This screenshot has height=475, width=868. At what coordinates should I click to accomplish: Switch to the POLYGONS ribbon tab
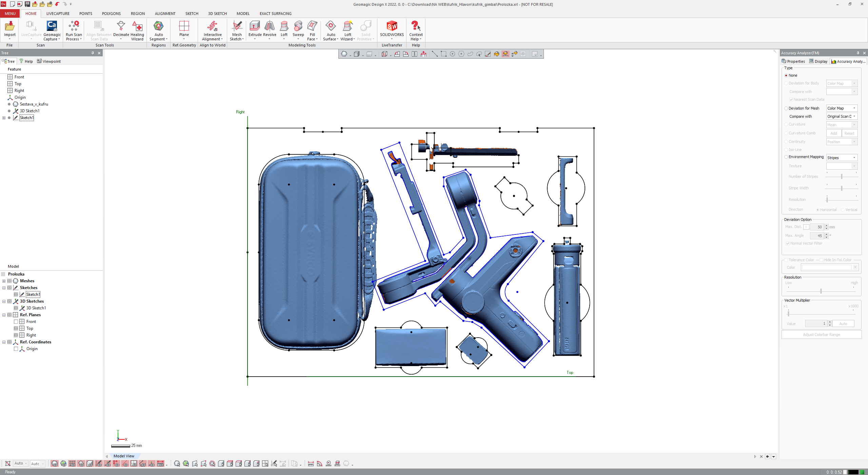point(111,14)
